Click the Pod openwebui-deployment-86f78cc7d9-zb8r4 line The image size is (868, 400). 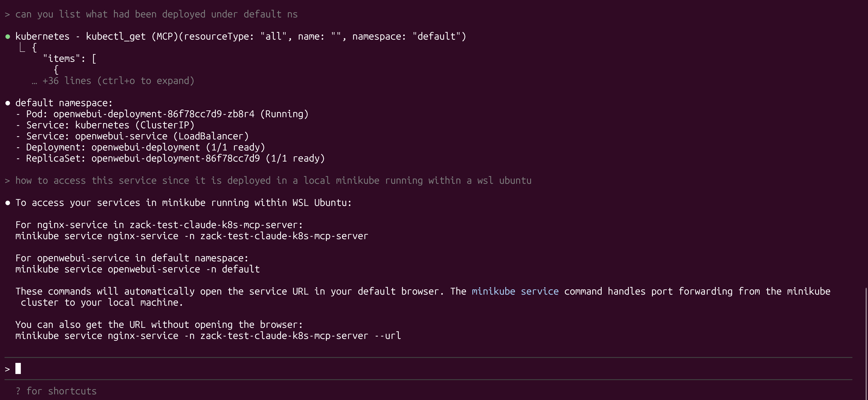click(167, 114)
